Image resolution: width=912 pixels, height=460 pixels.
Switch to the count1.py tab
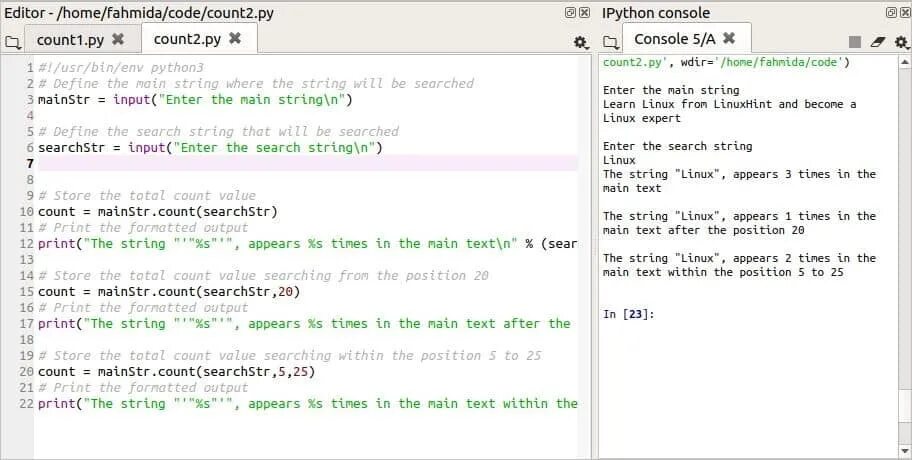(70, 40)
